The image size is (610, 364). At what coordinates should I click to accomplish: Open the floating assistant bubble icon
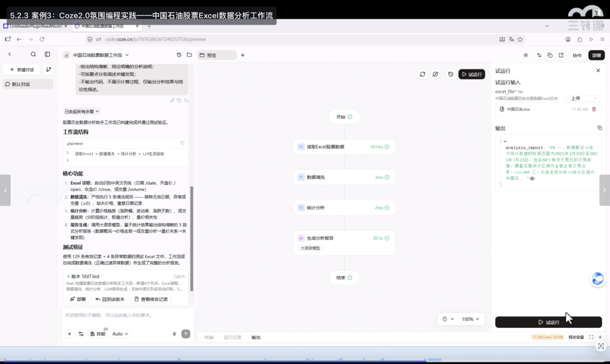(x=598, y=279)
